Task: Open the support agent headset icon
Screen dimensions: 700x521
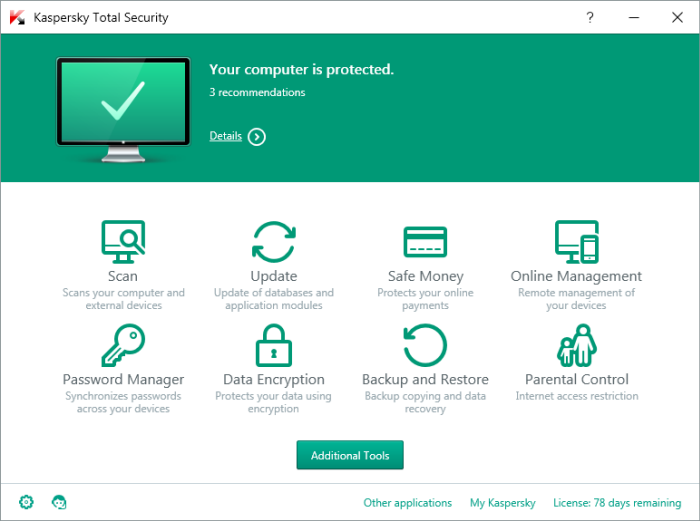Action: 59,502
